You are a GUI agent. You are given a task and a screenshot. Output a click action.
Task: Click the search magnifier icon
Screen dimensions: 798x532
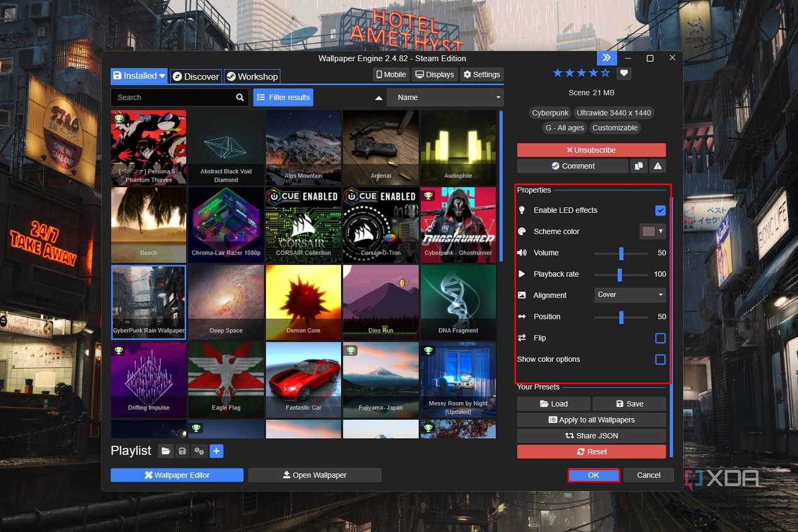240,98
